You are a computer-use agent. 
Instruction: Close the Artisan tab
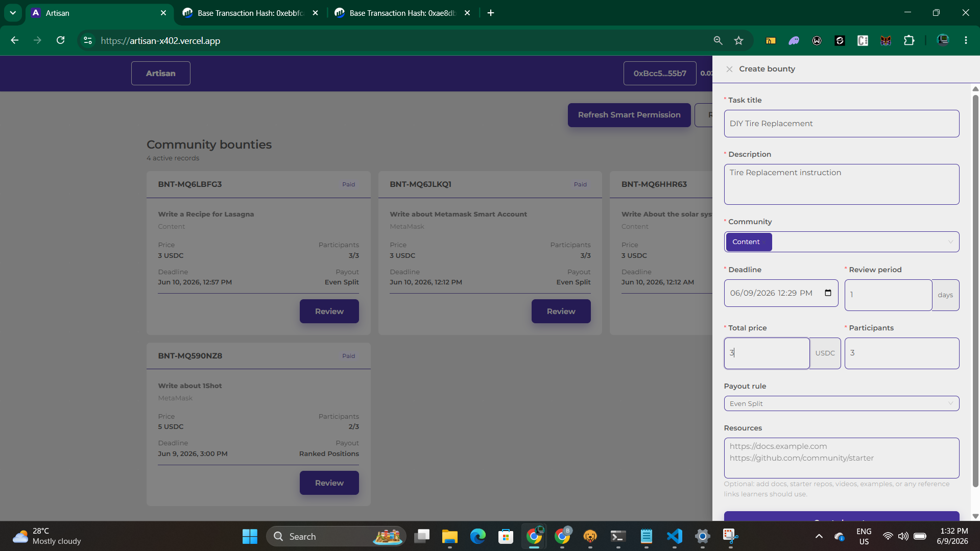coord(163,13)
